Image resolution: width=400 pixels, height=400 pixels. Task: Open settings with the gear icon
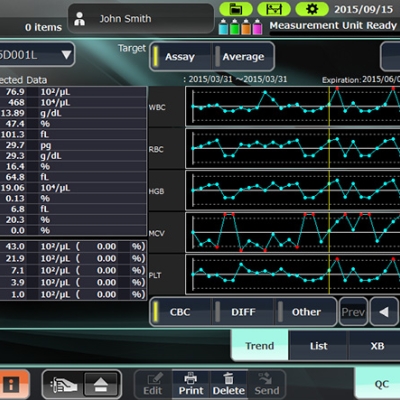click(312, 9)
